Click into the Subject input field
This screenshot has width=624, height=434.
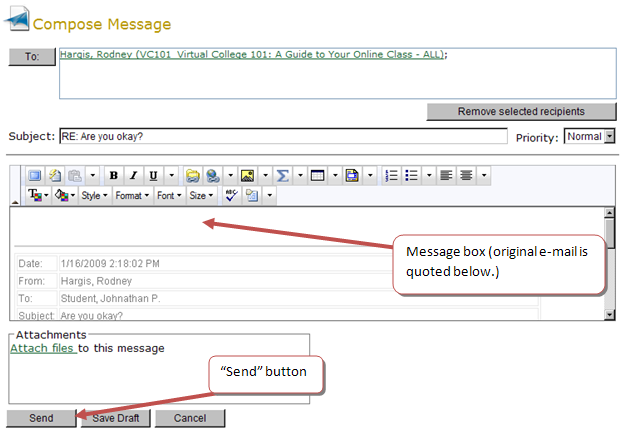pyautogui.click(x=283, y=136)
